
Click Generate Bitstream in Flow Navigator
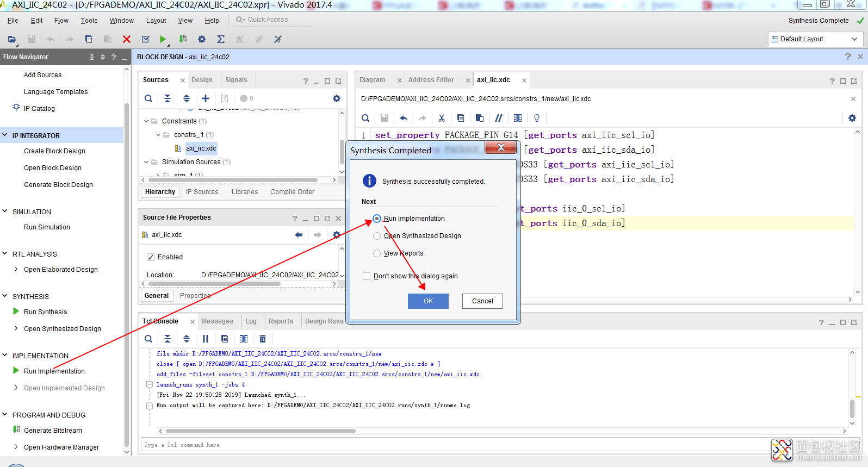53,431
